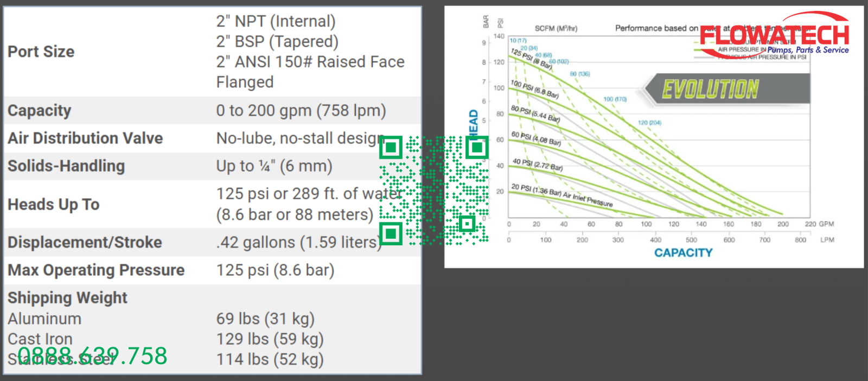Click the Heads Up To label

pos(54,205)
